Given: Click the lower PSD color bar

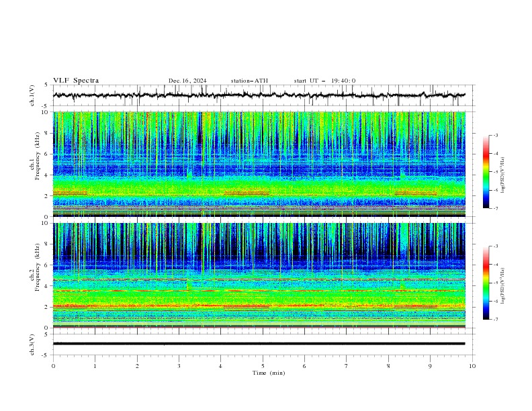Looking at the screenshot, I should coord(486,283).
